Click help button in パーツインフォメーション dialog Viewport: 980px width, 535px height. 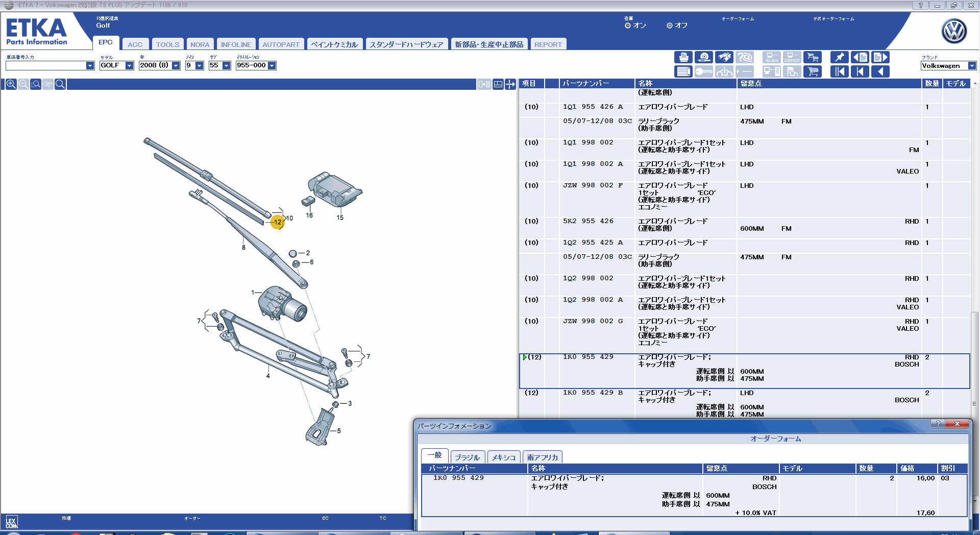[x=938, y=424]
